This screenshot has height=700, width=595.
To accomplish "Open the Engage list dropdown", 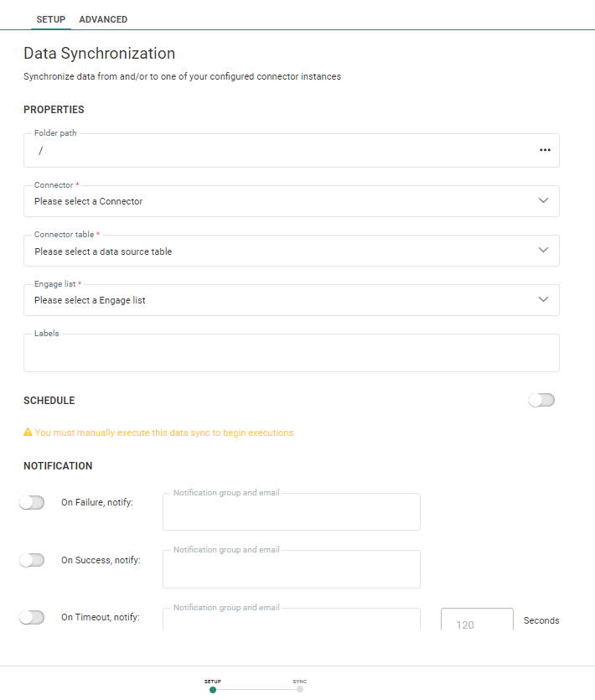I will (291, 300).
